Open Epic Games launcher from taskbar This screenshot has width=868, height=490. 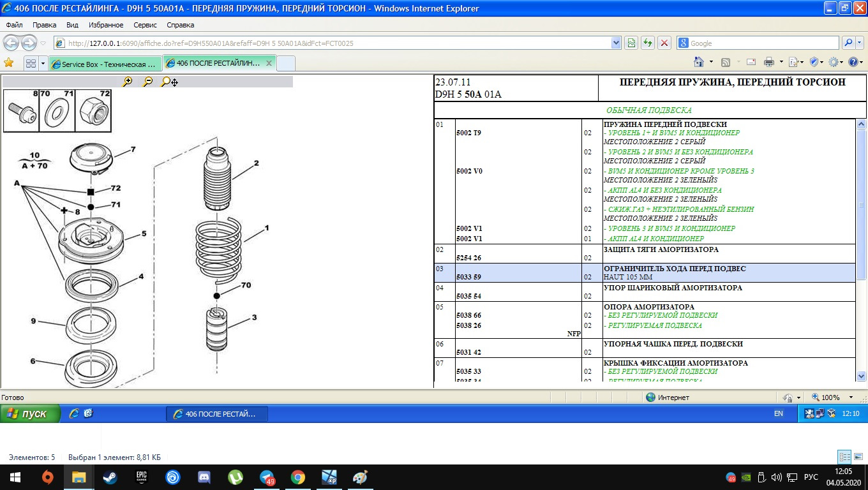[142, 477]
